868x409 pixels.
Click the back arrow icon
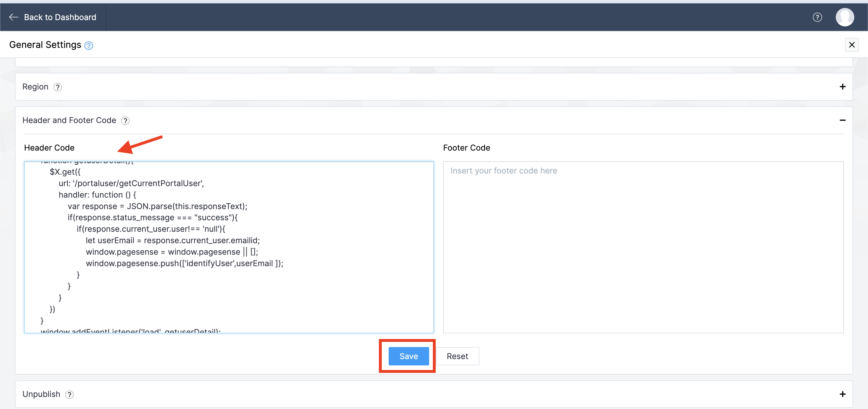tap(13, 17)
